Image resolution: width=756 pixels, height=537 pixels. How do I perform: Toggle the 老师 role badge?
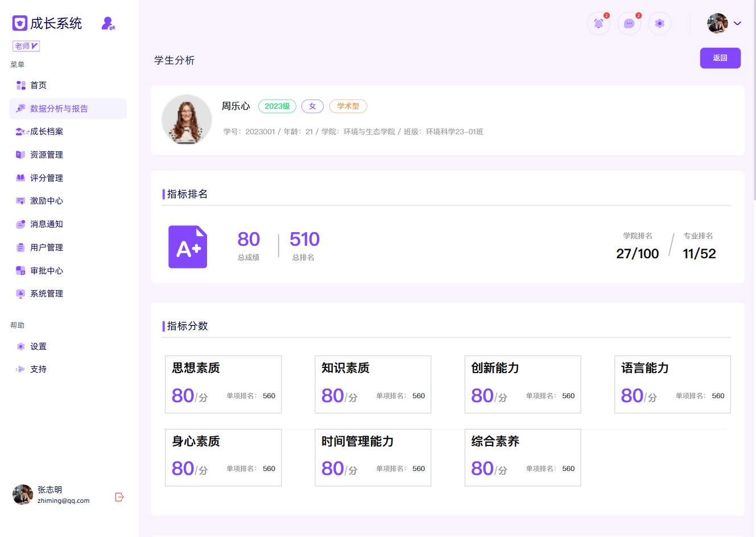[26, 46]
